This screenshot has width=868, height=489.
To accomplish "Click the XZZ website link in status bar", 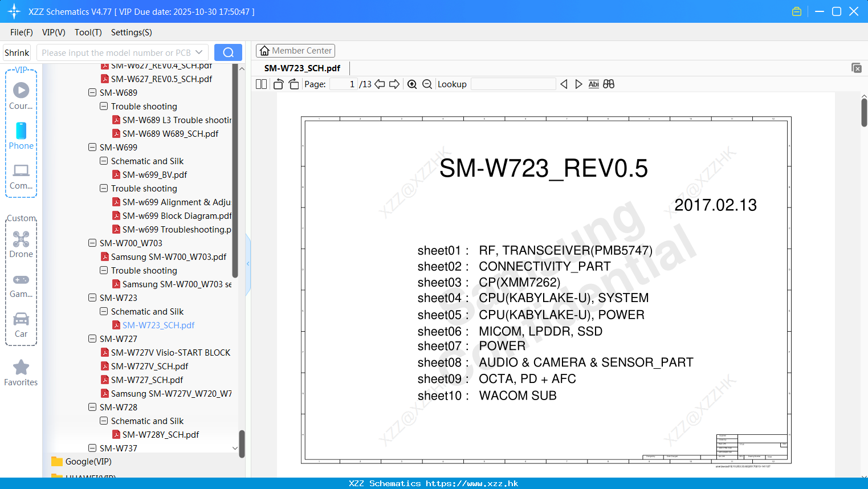I will pyautogui.click(x=472, y=483).
